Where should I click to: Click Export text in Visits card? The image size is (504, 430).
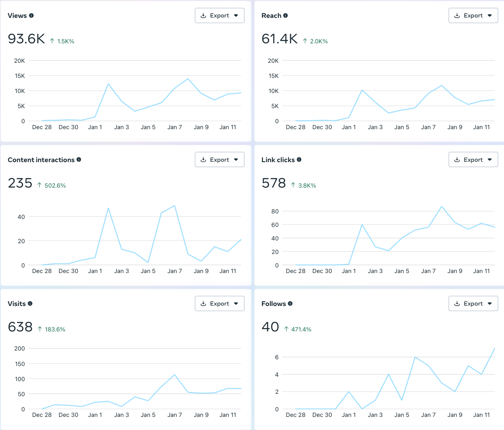click(219, 304)
